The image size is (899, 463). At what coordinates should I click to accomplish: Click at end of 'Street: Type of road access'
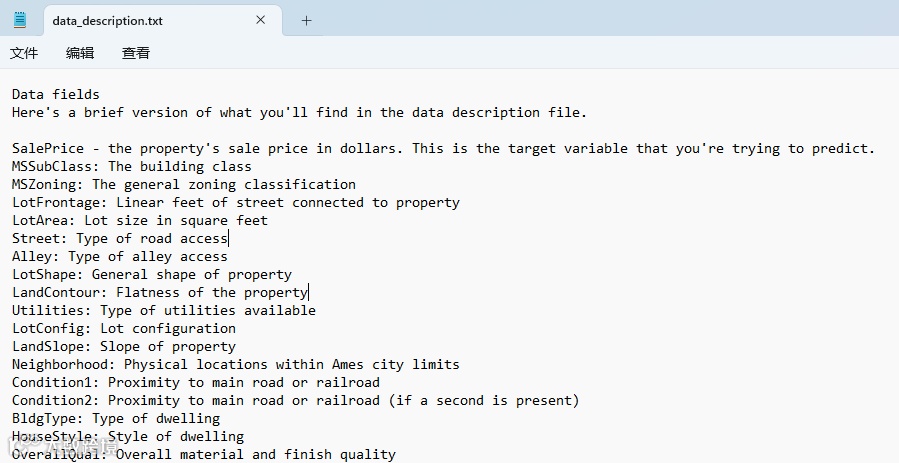[x=227, y=239]
